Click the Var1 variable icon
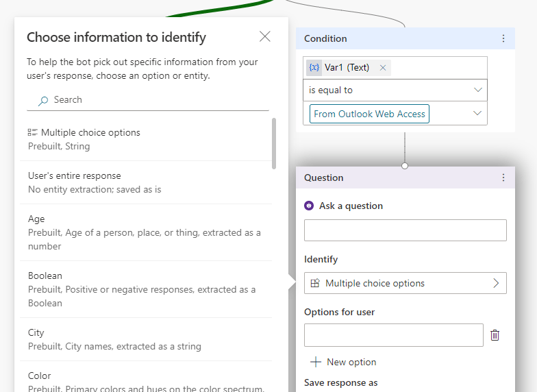 [314, 67]
